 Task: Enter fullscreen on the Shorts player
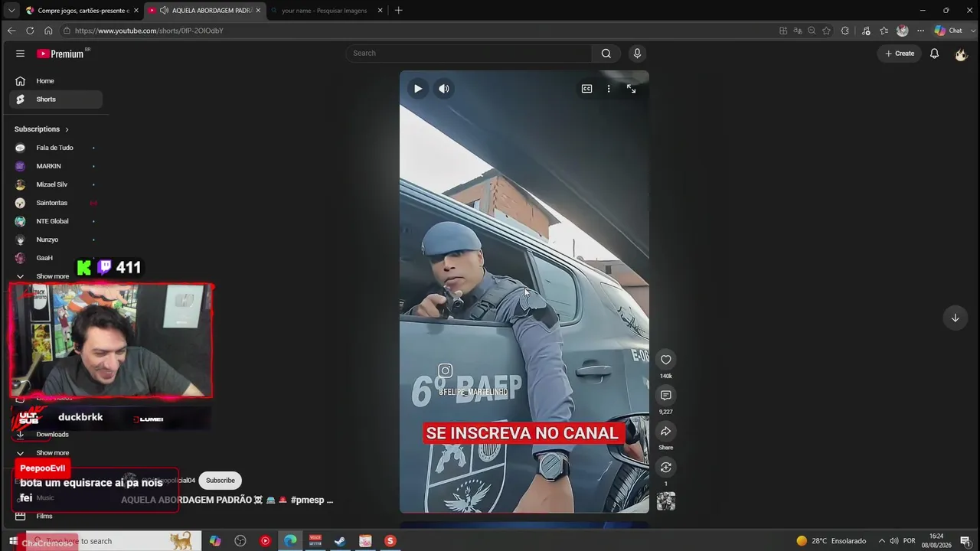pos(631,89)
